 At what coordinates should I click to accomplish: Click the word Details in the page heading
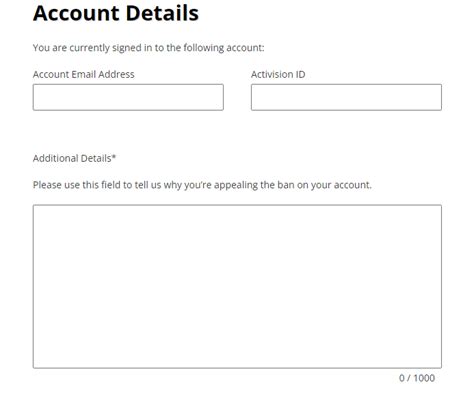162,13
